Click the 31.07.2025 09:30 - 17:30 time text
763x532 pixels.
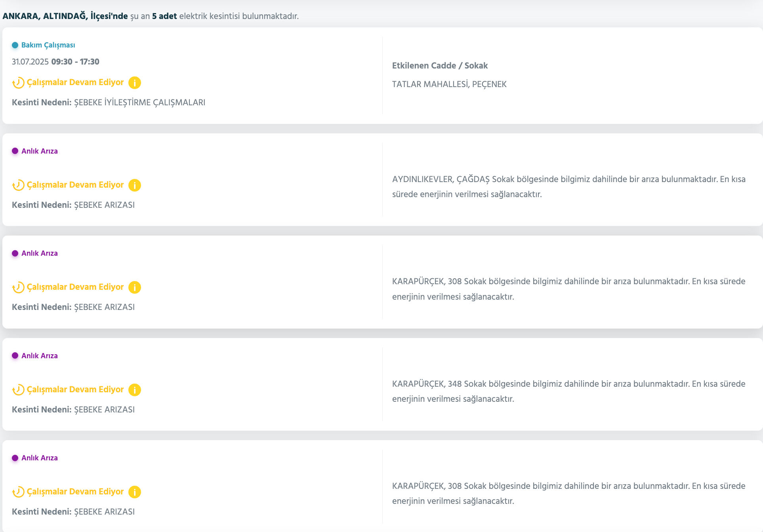tap(55, 62)
